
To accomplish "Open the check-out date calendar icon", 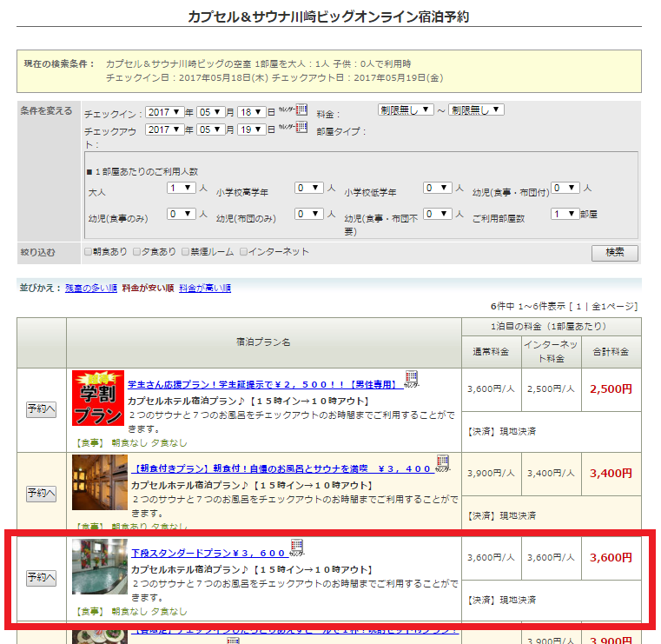I will (301, 127).
